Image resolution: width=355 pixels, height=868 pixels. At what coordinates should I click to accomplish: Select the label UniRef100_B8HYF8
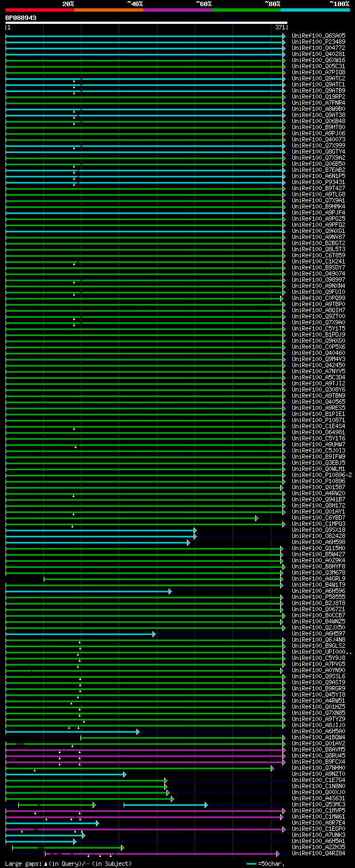pos(318,566)
